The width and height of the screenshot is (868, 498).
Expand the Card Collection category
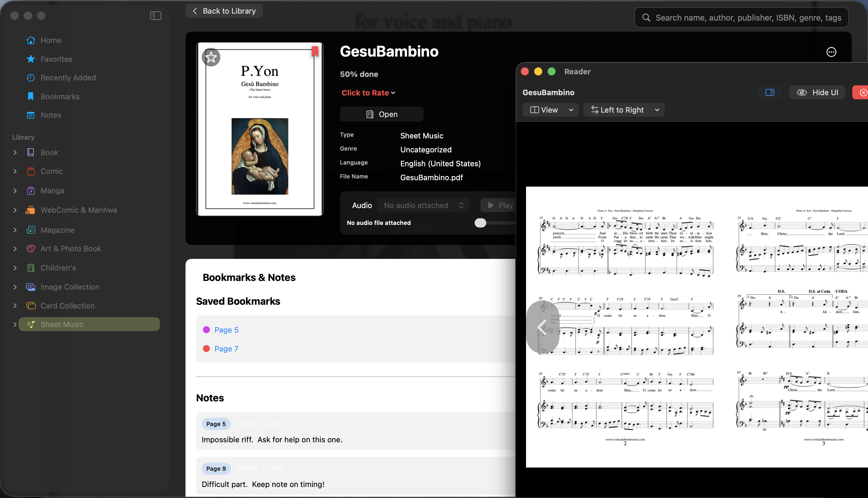click(15, 306)
